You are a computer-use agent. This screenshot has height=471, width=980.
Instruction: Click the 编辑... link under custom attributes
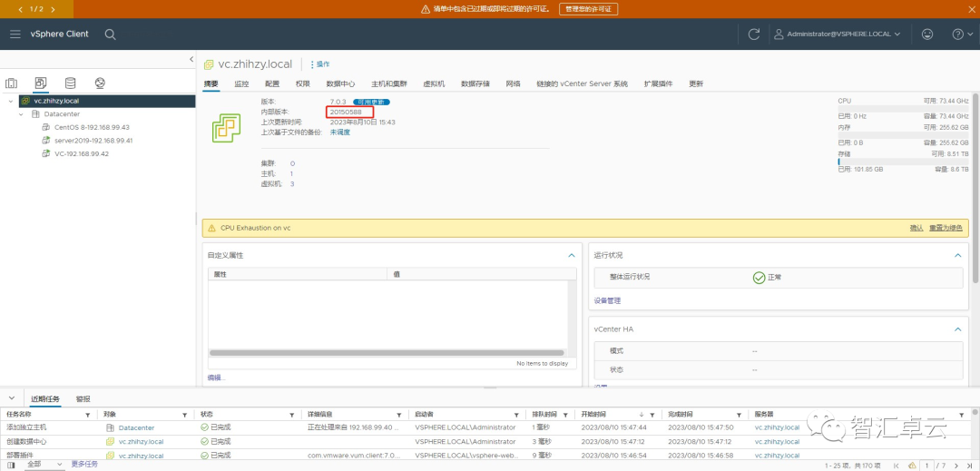(216, 378)
